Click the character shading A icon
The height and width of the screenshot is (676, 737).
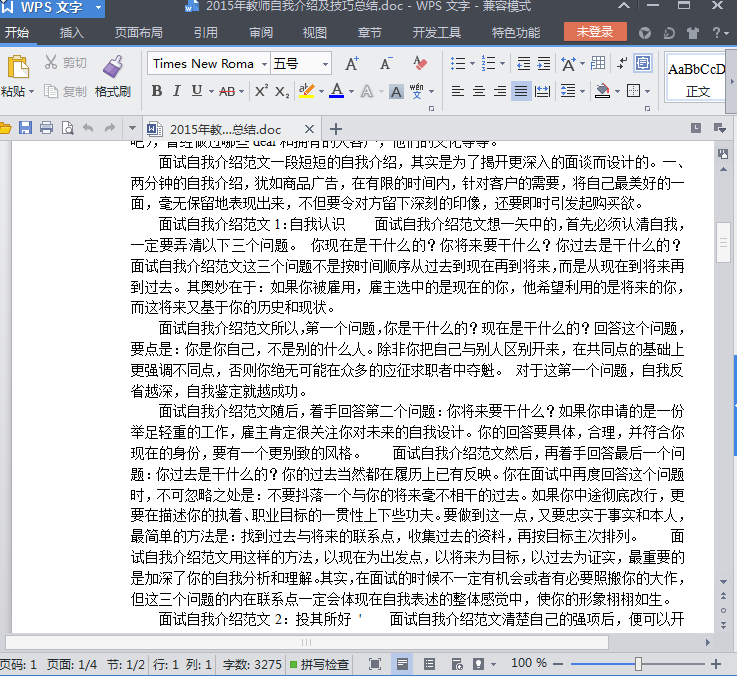point(396,92)
